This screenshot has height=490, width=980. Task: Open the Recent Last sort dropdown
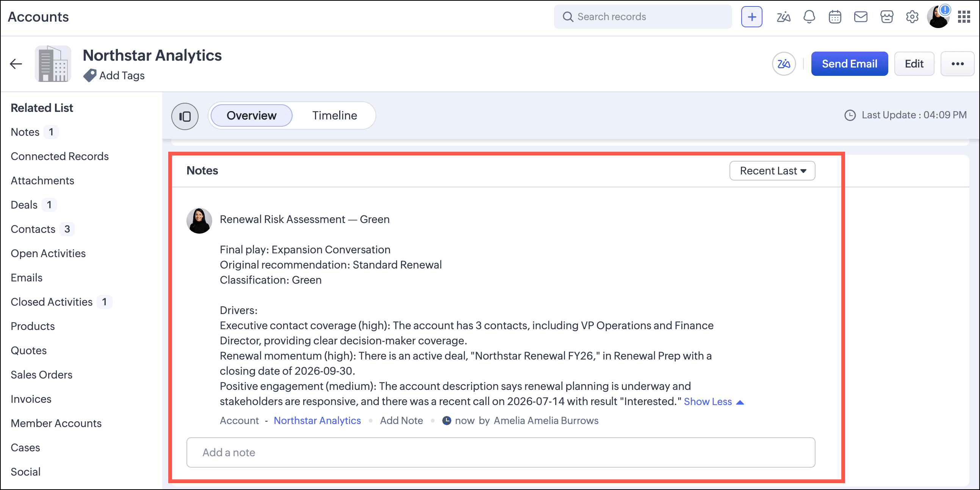[x=772, y=171]
